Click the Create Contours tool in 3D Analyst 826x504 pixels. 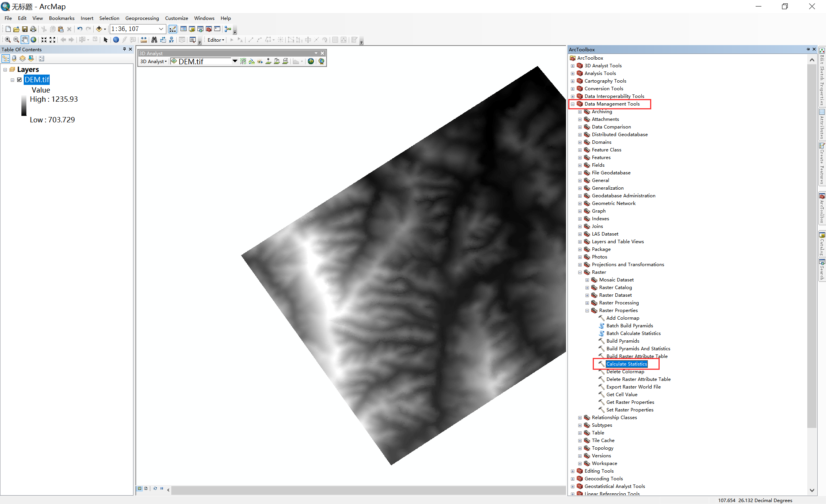(x=243, y=62)
